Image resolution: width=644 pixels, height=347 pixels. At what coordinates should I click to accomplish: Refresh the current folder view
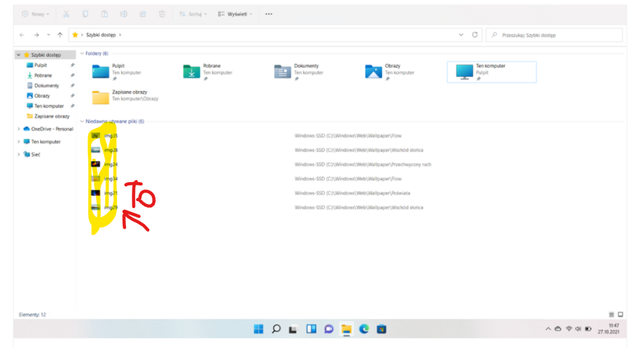pyautogui.click(x=475, y=35)
